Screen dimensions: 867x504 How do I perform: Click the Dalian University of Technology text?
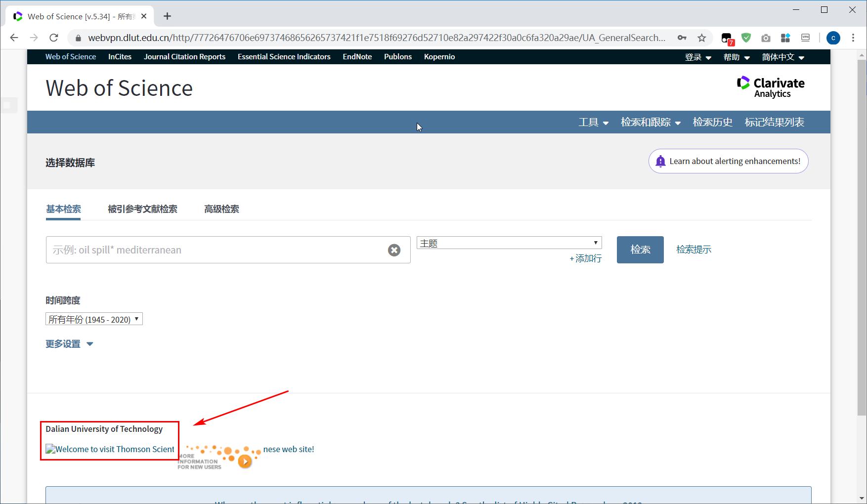(x=104, y=429)
